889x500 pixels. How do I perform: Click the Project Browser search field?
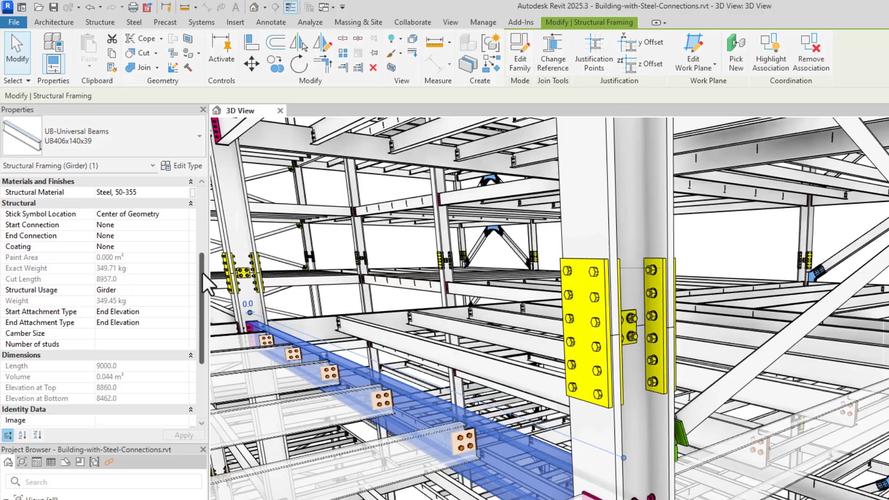coord(100,482)
